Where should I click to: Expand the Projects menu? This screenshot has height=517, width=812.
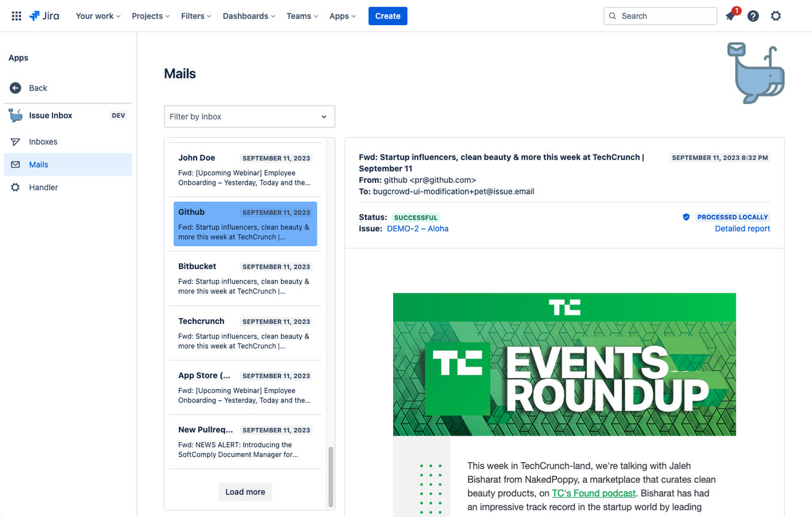pyautogui.click(x=151, y=16)
